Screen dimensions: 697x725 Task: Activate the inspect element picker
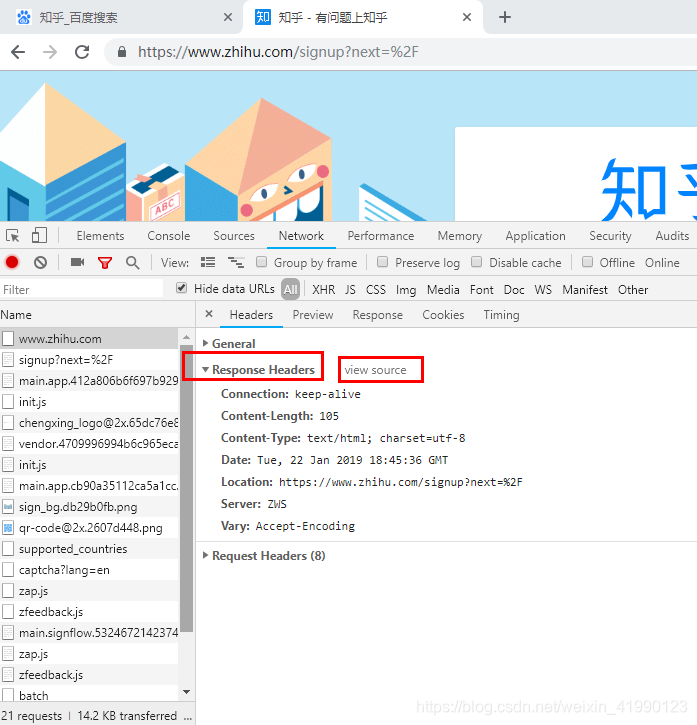13,236
